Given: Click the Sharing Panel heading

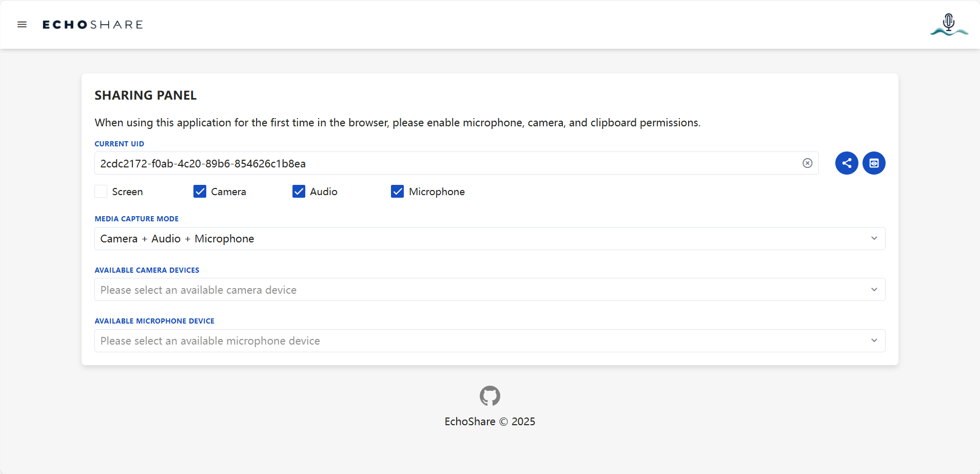Looking at the screenshot, I should pyautogui.click(x=145, y=95).
